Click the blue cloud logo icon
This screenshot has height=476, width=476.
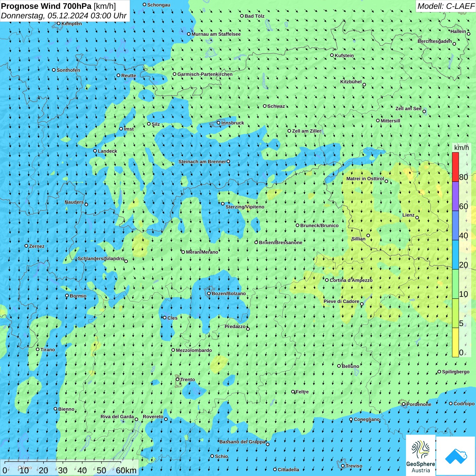456,456
